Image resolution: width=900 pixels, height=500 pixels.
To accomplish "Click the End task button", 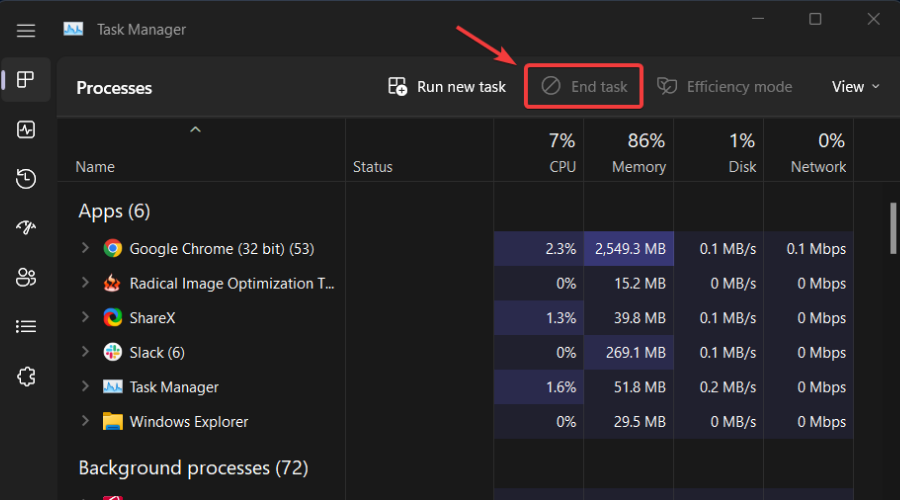I will tap(585, 87).
